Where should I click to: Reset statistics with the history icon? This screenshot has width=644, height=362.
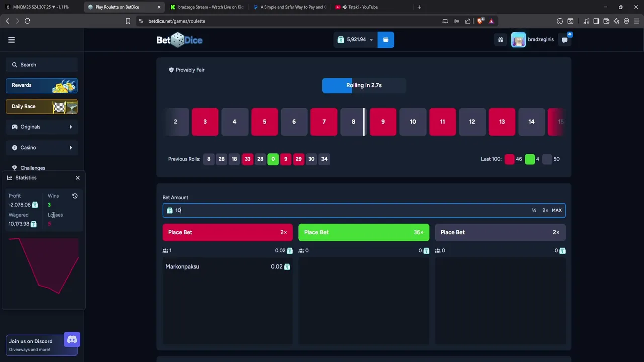coord(75,196)
